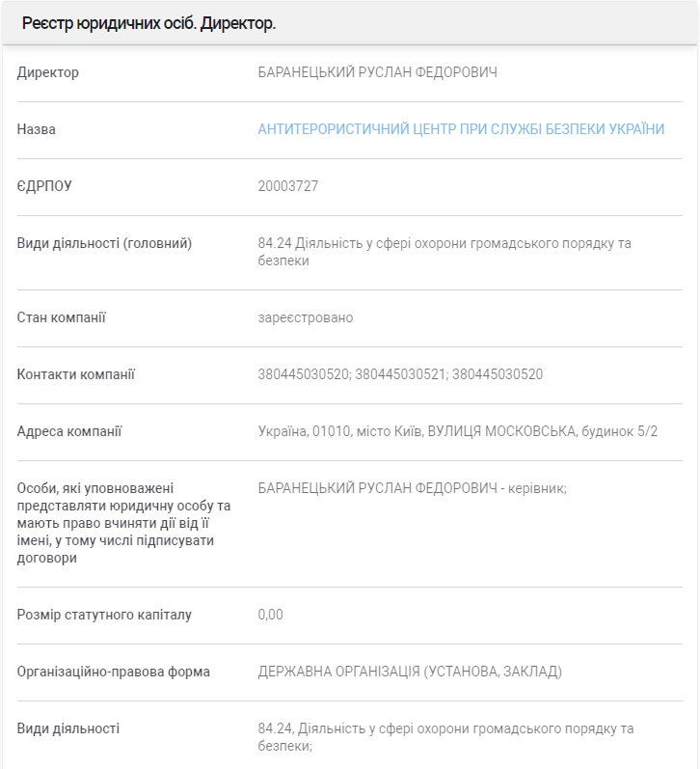Click the Розмір статутного капіталу label
The height and width of the screenshot is (769, 700).
(x=104, y=615)
